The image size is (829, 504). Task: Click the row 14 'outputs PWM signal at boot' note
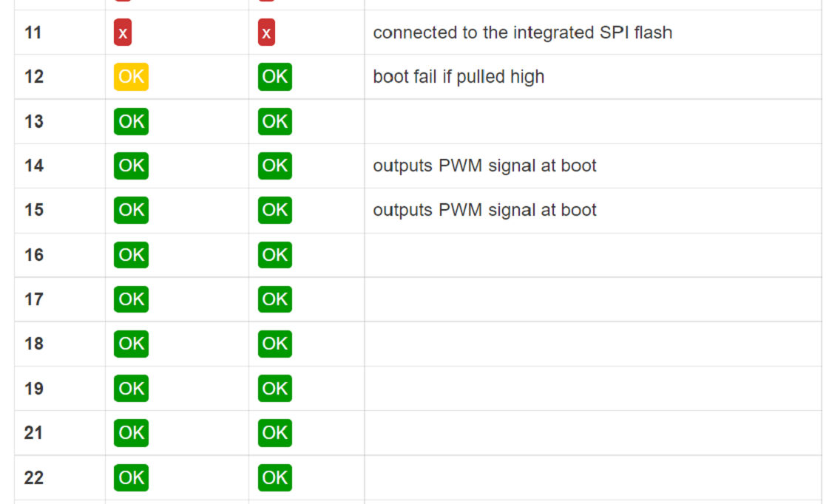pyautogui.click(x=484, y=166)
